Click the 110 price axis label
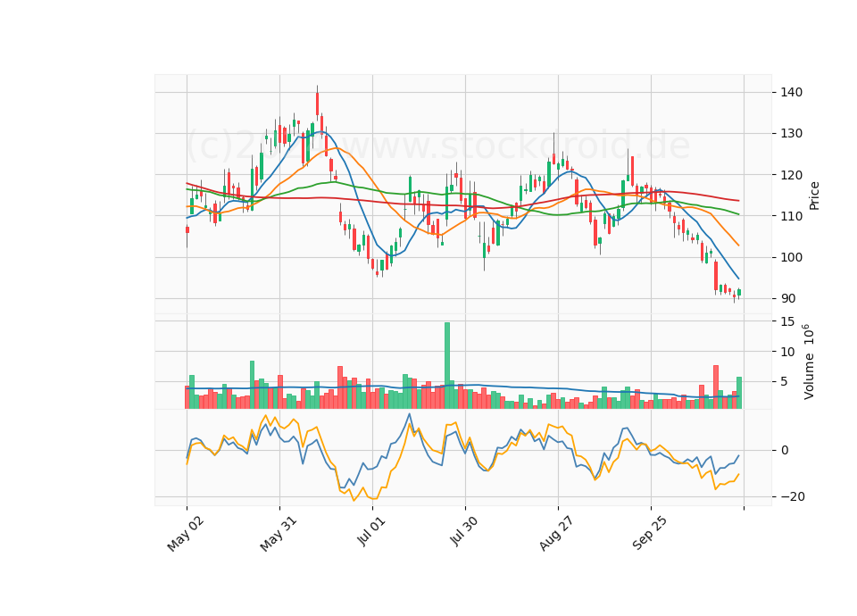857x616 pixels. (x=792, y=216)
